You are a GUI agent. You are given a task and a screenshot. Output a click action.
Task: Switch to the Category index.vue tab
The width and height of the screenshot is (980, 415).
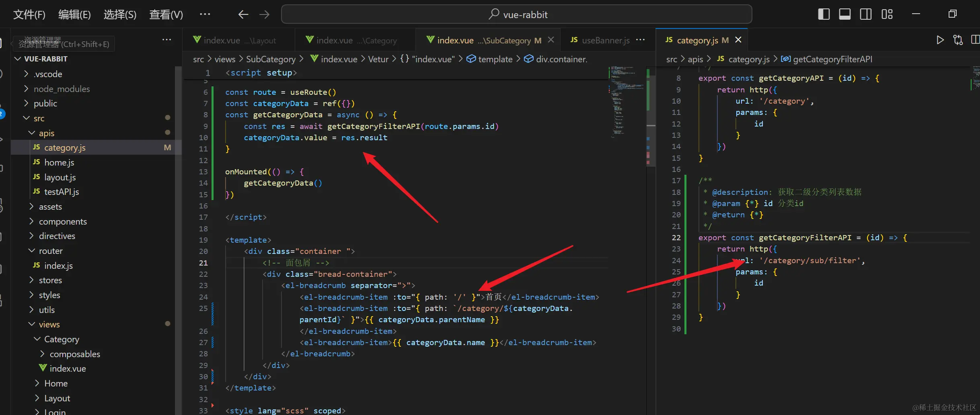pyautogui.click(x=355, y=40)
